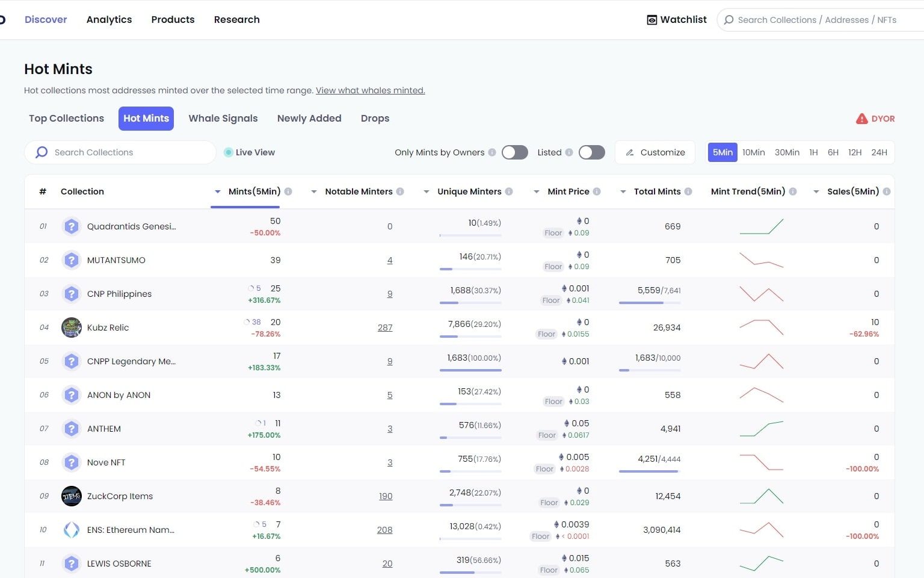Click info icon beside Sales(5Min) header
924x578 pixels.
pos(887,191)
